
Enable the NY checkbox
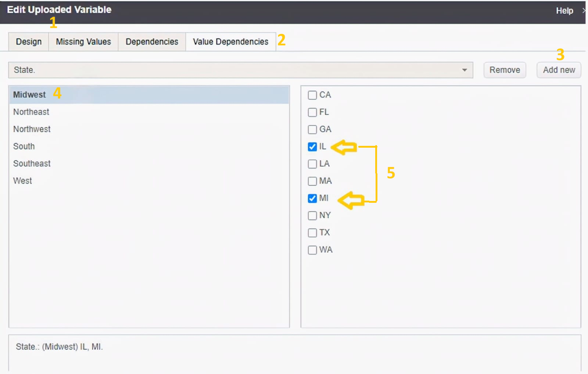312,215
